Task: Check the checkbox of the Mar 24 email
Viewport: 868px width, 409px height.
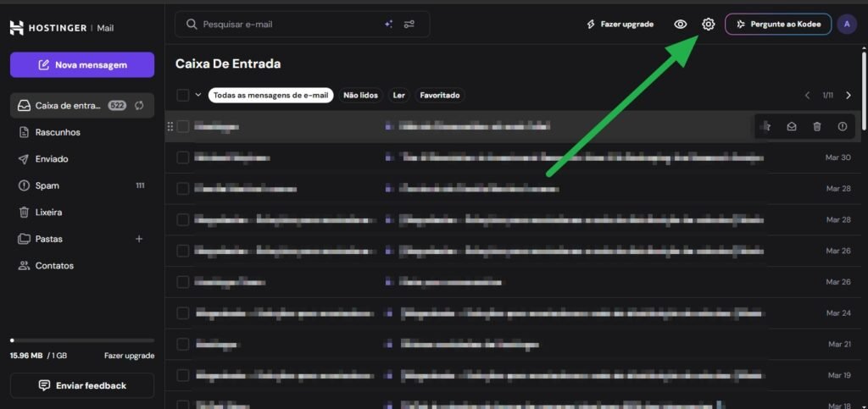Action: (x=183, y=313)
